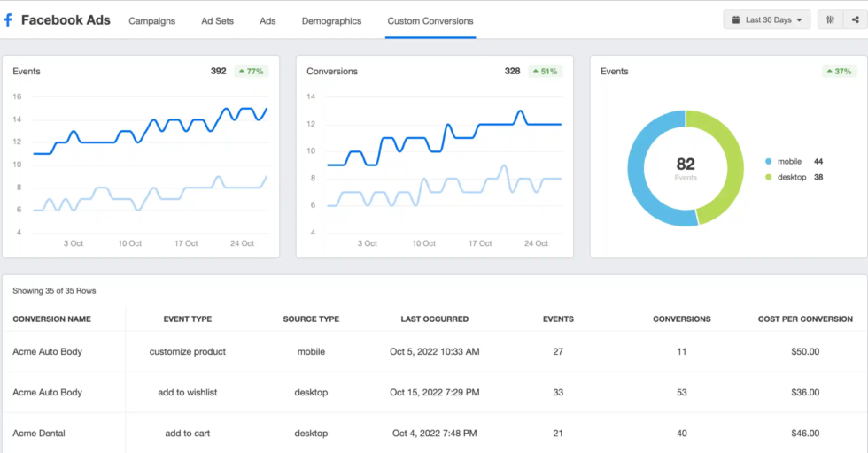This screenshot has height=453, width=868.
Task: Click the calendar icon in date picker
Action: tap(736, 20)
